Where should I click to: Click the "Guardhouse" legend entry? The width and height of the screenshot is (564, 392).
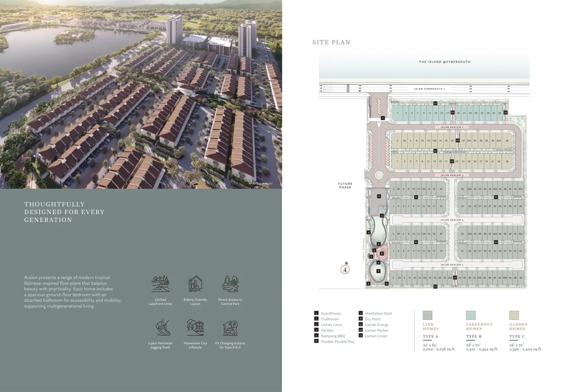click(331, 313)
